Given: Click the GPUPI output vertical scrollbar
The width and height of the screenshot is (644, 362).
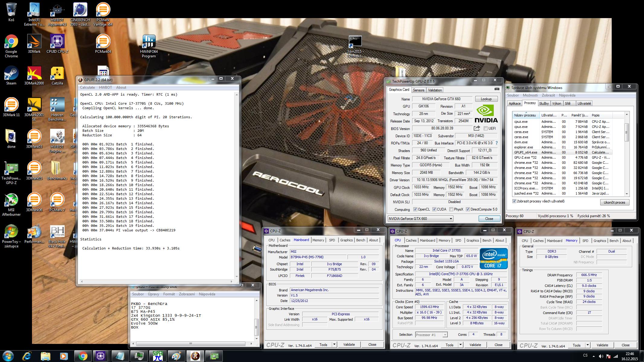Looking at the screenshot, I should pos(237,185).
